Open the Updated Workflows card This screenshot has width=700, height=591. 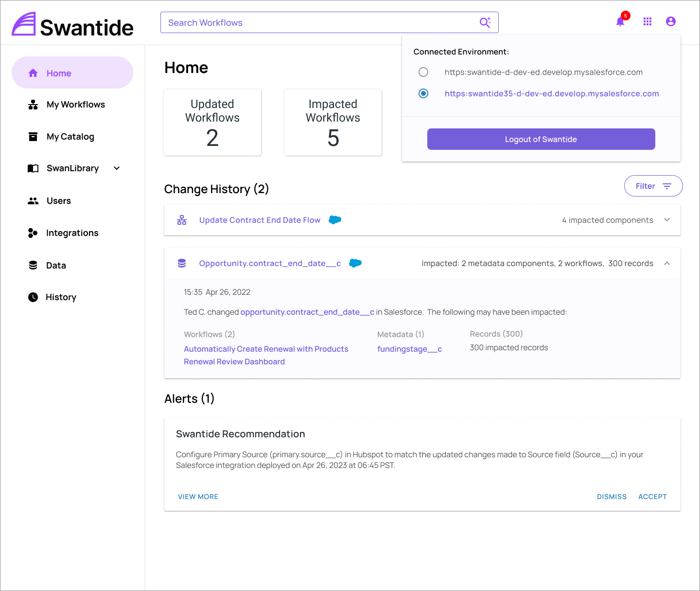(212, 123)
